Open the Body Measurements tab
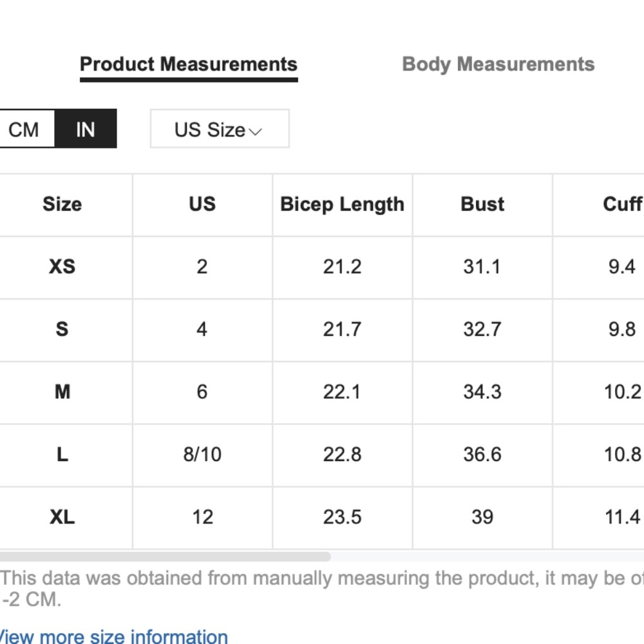The height and width of the screenshot is (644, 644). click(x=498, y=64)
